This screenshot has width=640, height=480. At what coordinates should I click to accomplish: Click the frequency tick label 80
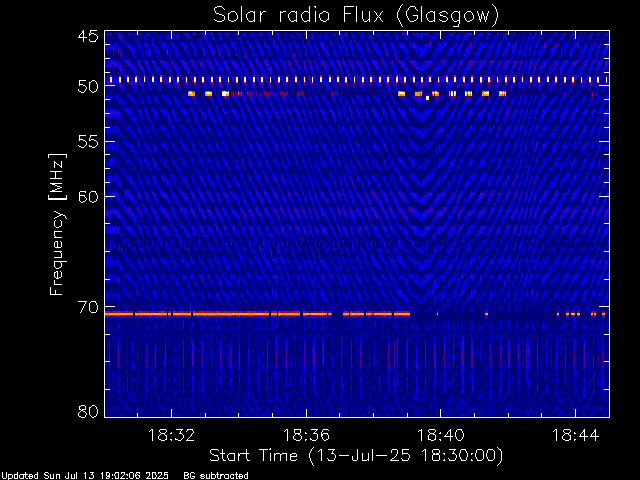[x=88, y=411]
